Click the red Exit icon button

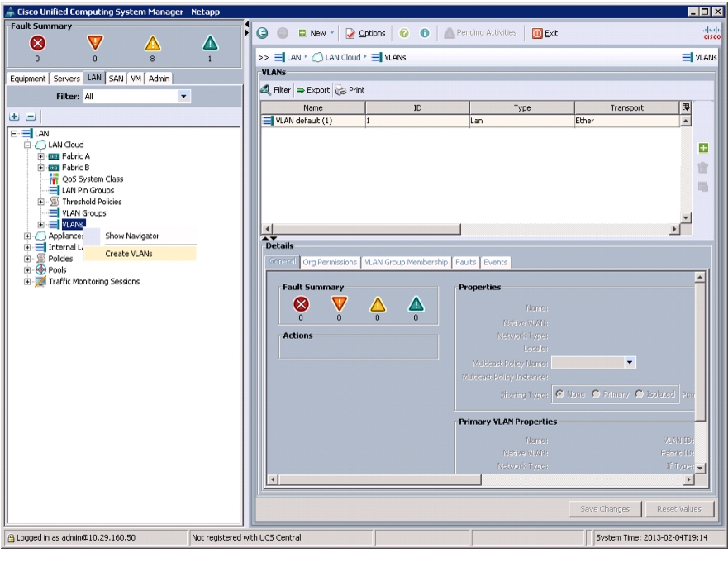537,33
